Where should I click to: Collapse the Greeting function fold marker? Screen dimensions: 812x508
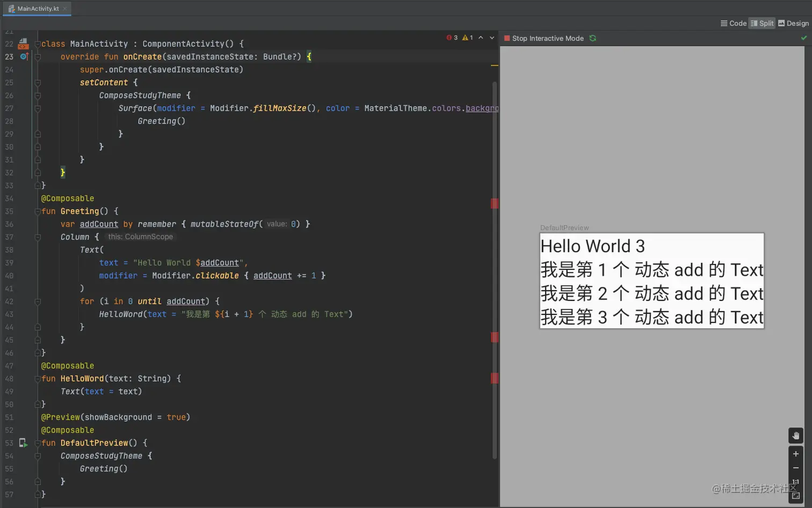point(37,211)
